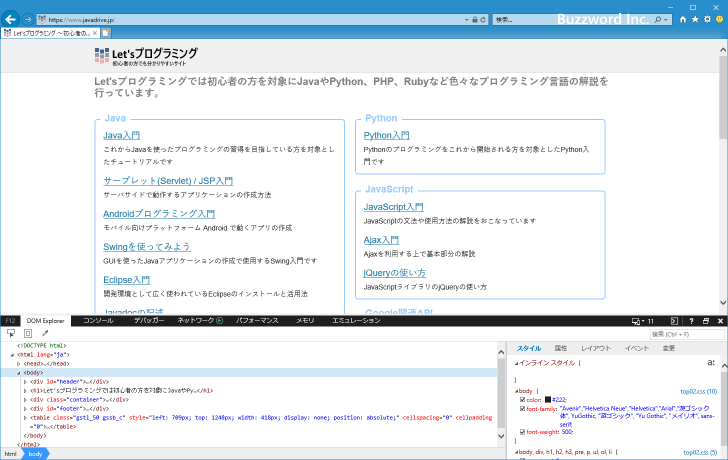
Task: Switch to the エミュレーション tab
Action: (356, 321)
